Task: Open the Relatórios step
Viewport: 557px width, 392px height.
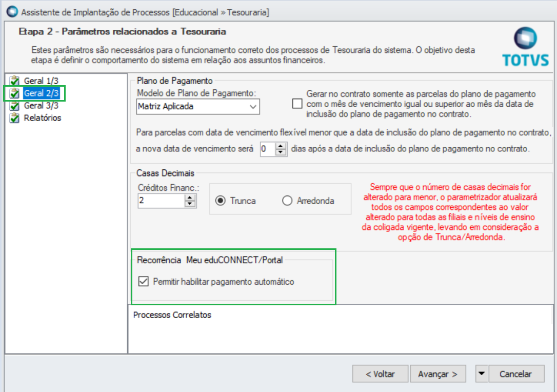Action: click(42, 117)
